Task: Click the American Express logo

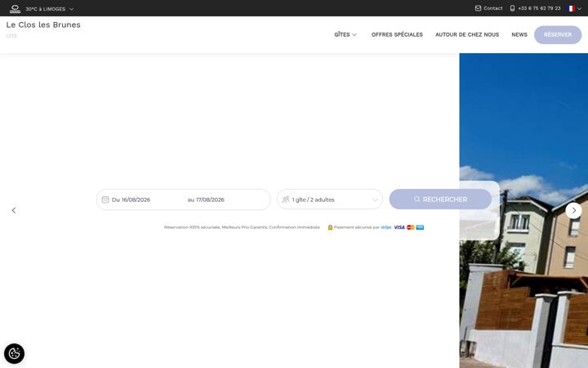Action: click(x=420, y=227)
